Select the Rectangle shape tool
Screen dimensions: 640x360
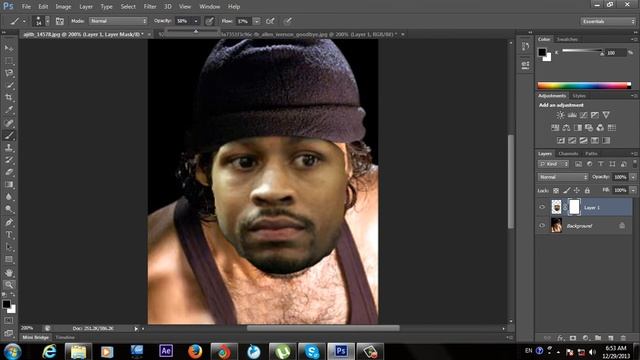pos(9,260)
